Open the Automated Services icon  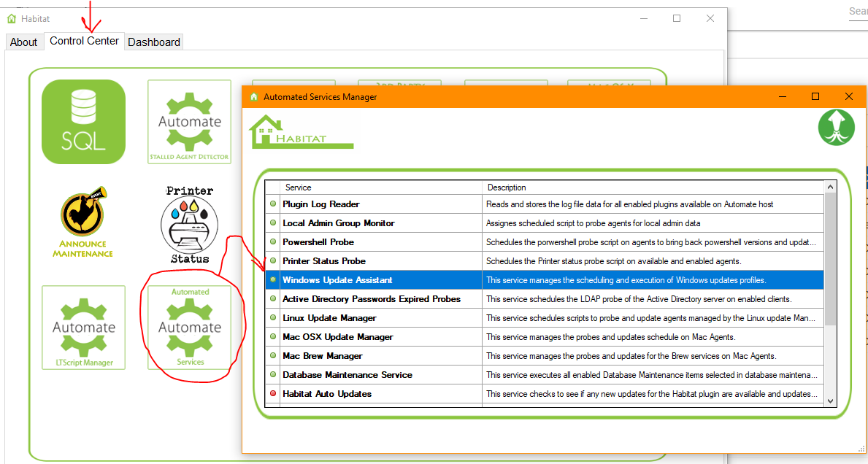189,327
